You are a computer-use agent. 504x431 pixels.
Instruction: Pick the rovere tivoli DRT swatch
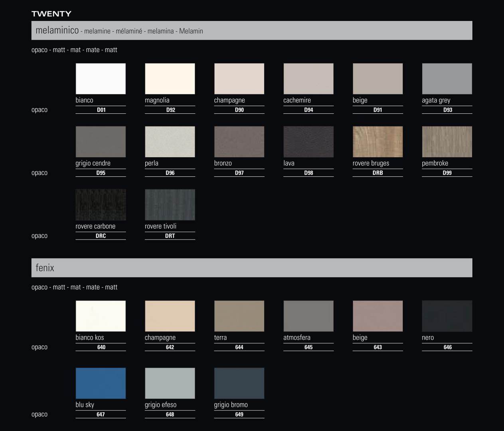(170, 205)
